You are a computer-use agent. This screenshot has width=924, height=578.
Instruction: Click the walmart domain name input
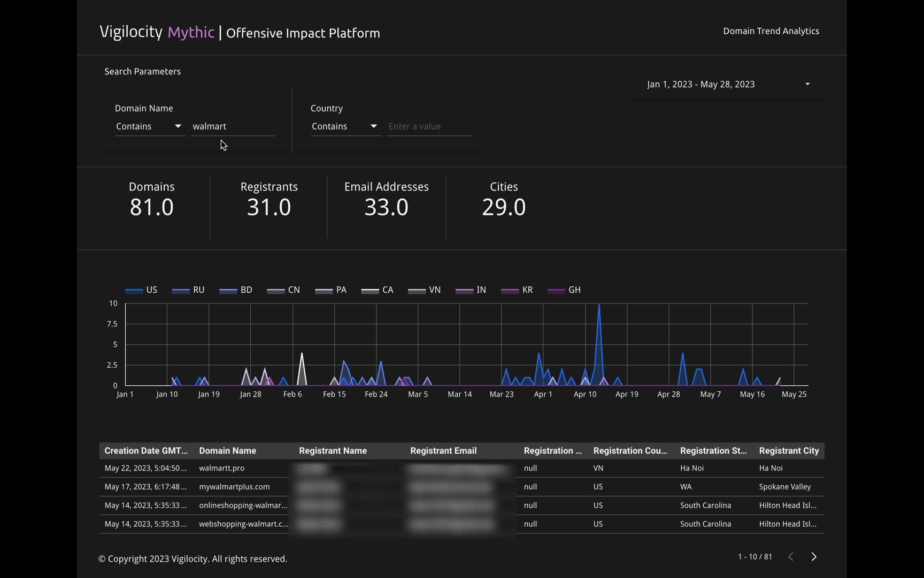233,126
